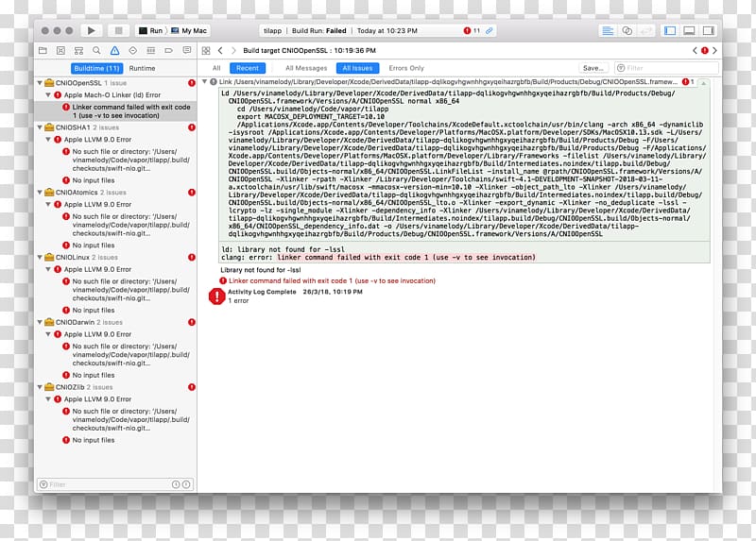756x541 pixels.
Task: Click the Stop button in toolbar
Action: [118, 30]
